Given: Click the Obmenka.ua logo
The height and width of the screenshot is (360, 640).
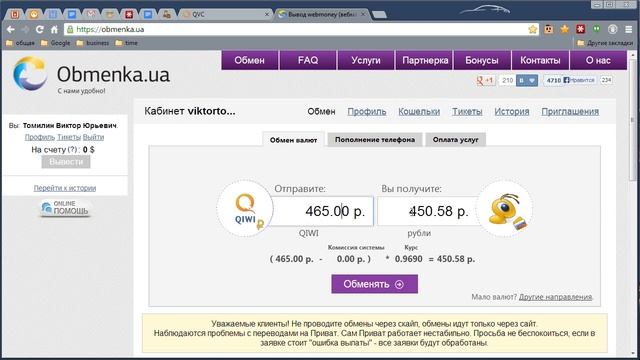Looking at the screenshot, I should pyautogui.click(x=92, y=75).
